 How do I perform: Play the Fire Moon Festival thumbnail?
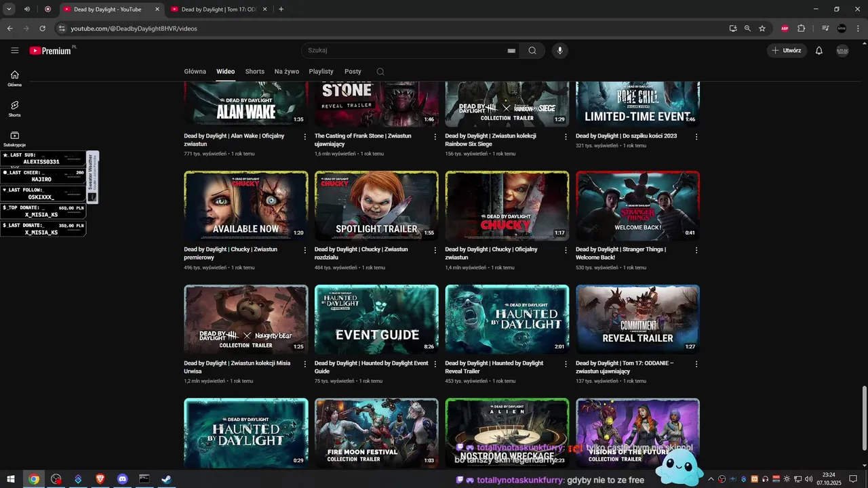[376, 432]
